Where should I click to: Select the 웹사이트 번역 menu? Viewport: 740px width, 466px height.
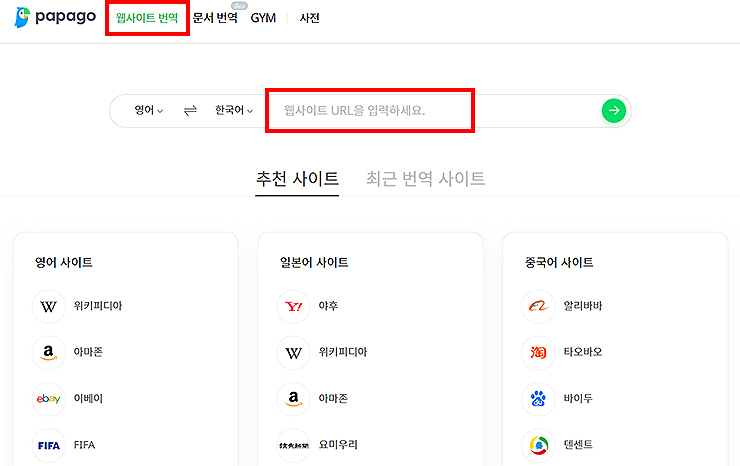[x=147, y=18]
